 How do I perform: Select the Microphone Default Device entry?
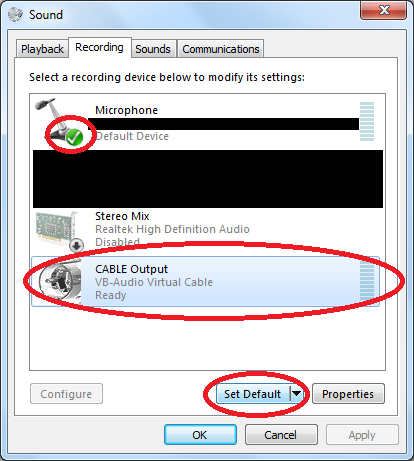[x=205, y=122]
